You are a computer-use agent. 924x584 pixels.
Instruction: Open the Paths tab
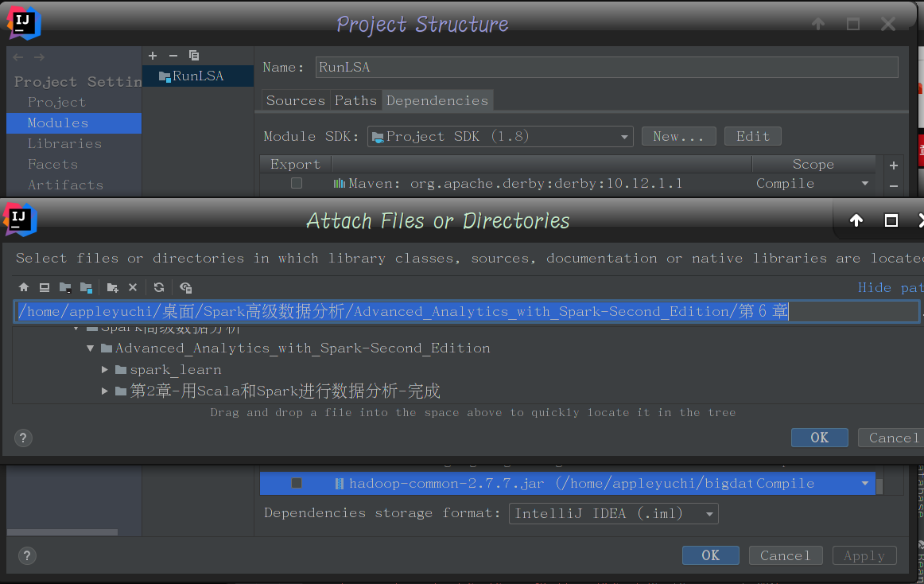[355, 100]
